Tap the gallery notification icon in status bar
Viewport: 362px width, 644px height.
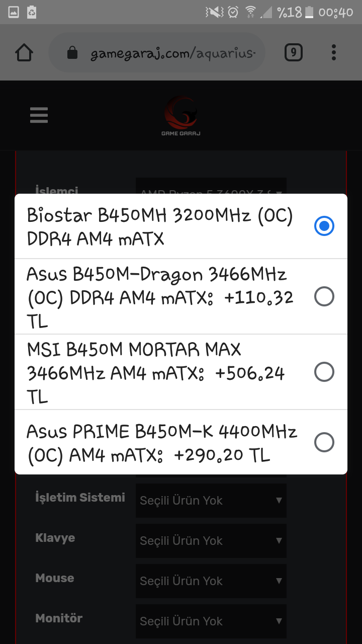[x=14, y=12]
